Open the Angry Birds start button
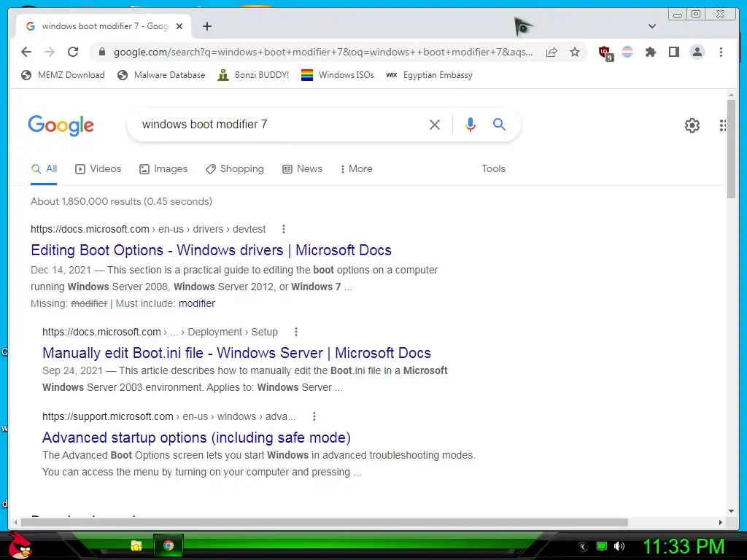747x560 pixels. click(19, 545)
